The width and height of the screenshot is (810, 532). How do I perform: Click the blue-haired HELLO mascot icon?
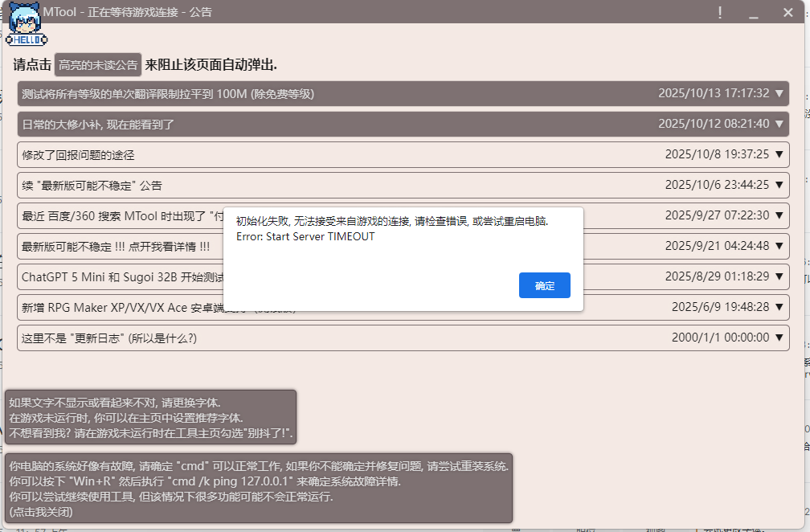[x=27, y=26]
